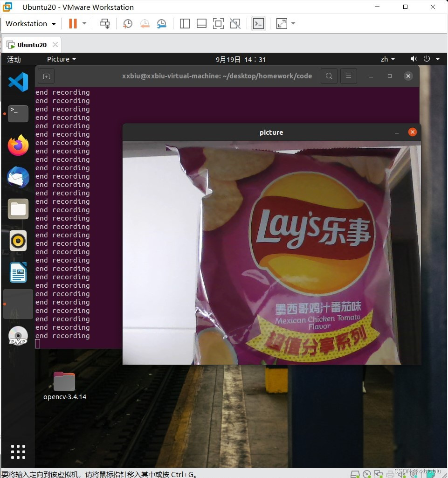This screenshot has height=478, width=448.
Task: Click the stretch guest display icon
Action: (282, 23)
